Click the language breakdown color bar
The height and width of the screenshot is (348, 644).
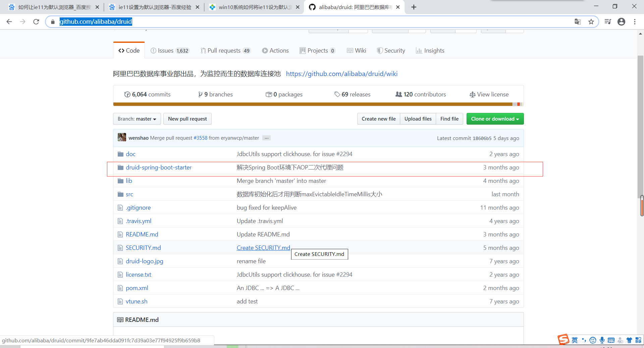(318, 104)
